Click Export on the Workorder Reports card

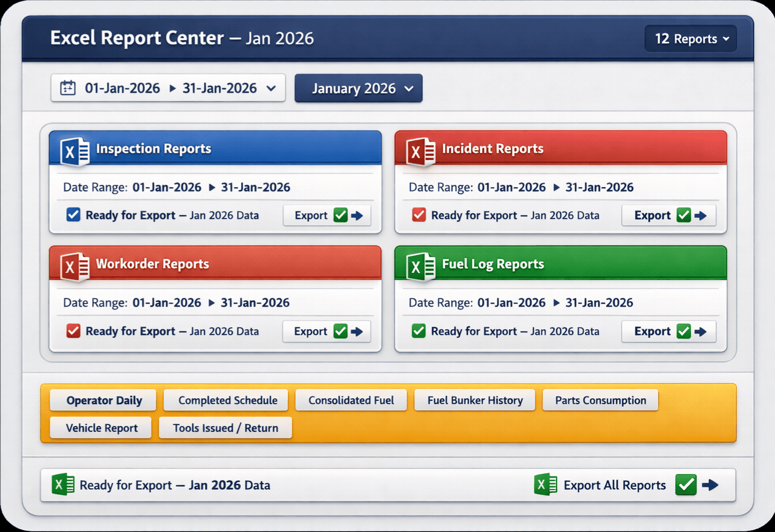(326, 331)
